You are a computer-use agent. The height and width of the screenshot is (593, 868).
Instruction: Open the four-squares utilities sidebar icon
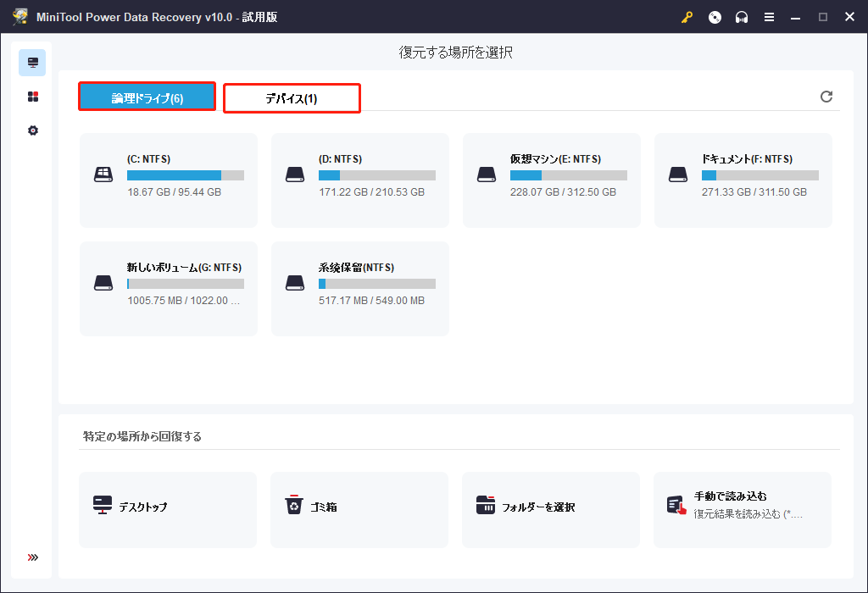[33, 97]
